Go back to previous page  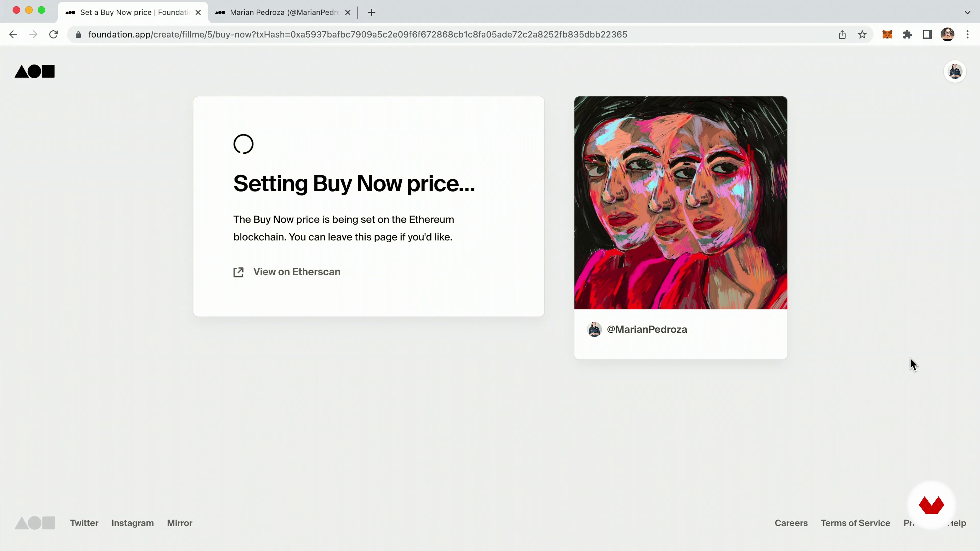13,35
